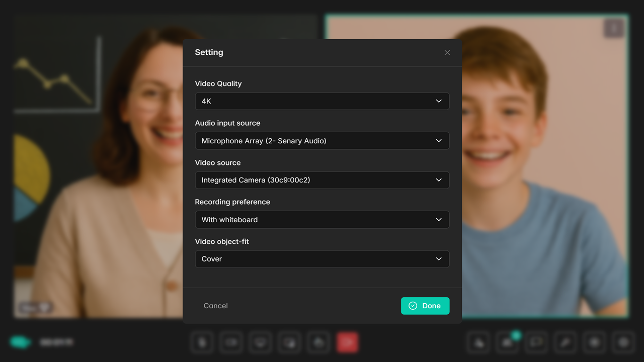
Task: Click the "Video object-fit" label
Action: click(222, 241)
